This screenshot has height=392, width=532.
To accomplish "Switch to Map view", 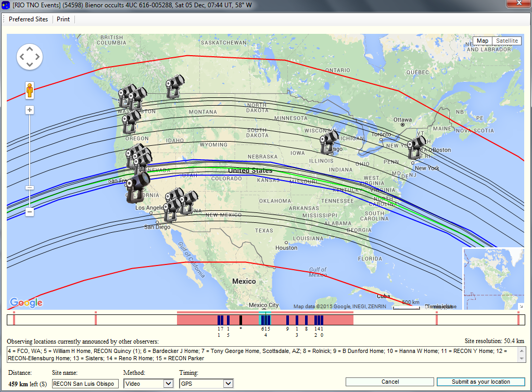I will pyautogui.click(x=482, y=41).
